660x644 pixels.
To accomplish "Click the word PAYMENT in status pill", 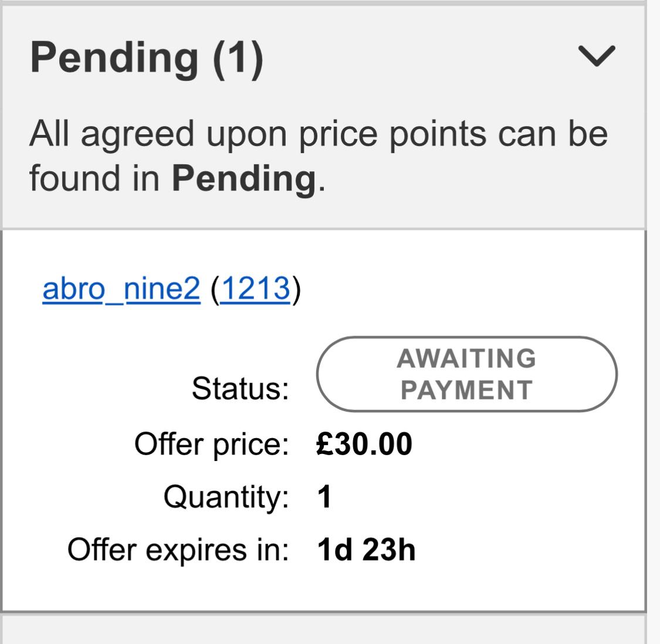I will 466,390.
